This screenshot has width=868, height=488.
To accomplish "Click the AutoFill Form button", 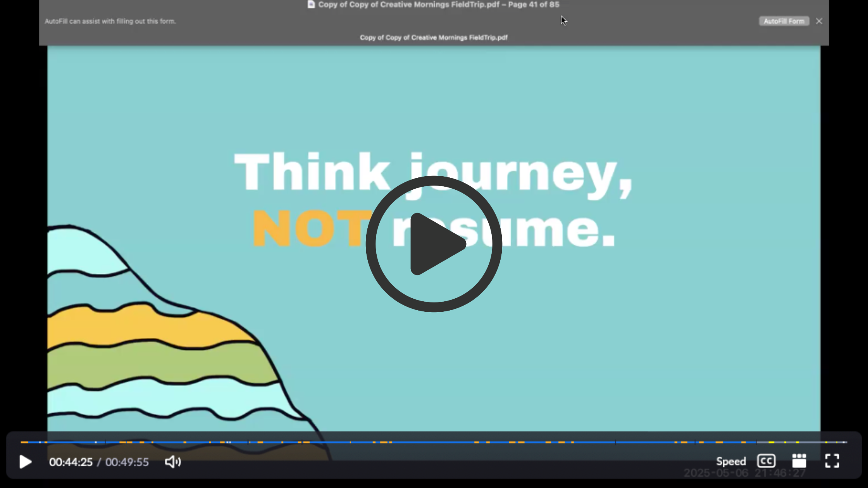I will (784, 21).
